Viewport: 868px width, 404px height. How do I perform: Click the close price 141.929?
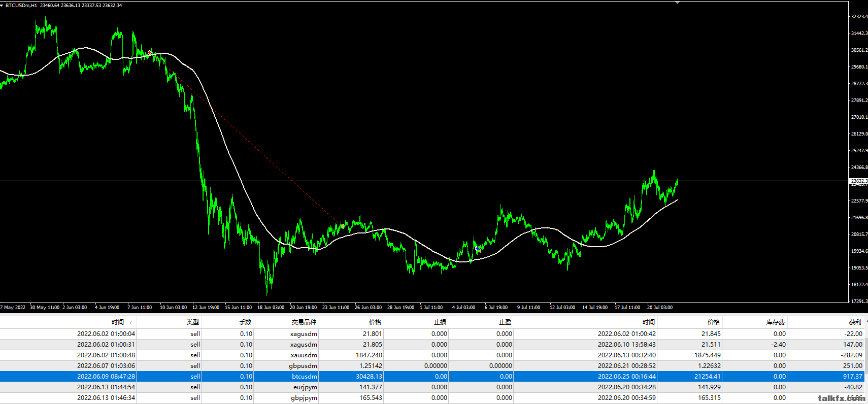pos(709,387)
